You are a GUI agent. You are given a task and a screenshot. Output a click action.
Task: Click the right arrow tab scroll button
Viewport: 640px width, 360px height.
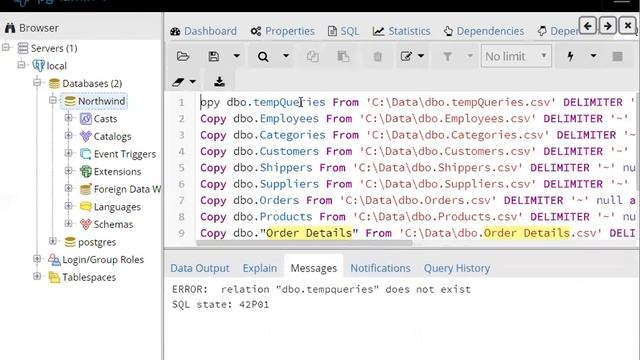pyautogui.click(x=607, y=26)
